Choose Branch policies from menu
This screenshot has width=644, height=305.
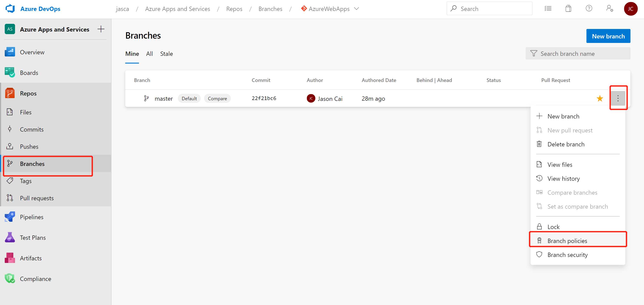(x=578, y=241)
